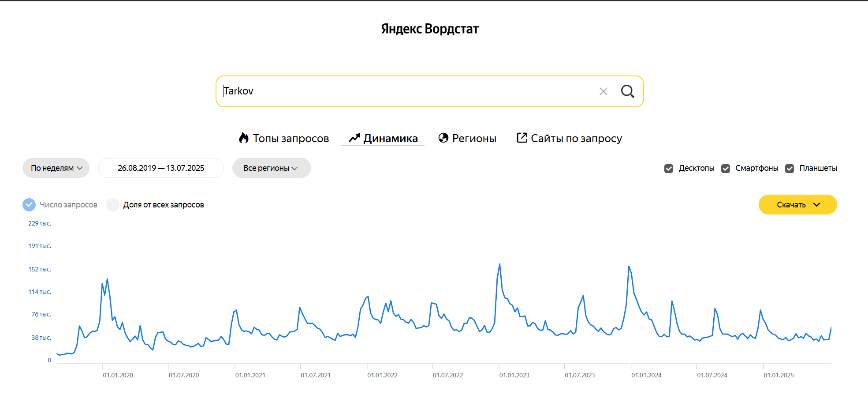This screenshot has width=868, height=395.
Task: Click the 38 тыс. y-axis label
Action: [41, 338]
